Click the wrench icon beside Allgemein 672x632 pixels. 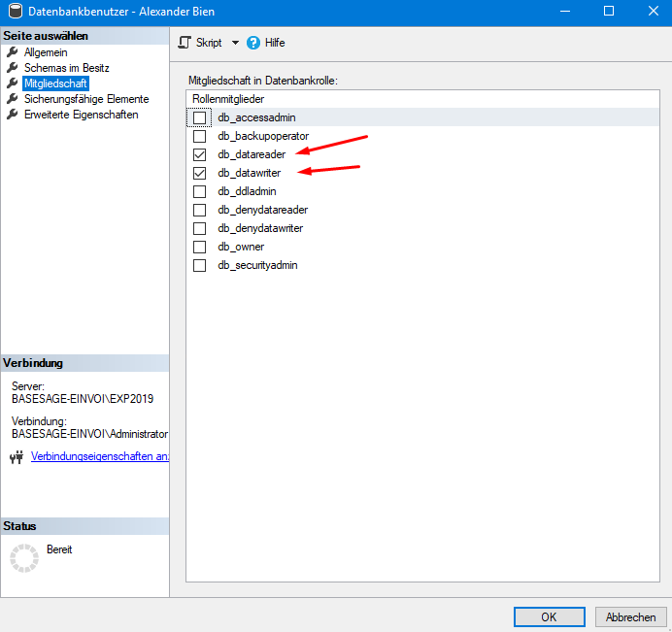pos(13,52)
